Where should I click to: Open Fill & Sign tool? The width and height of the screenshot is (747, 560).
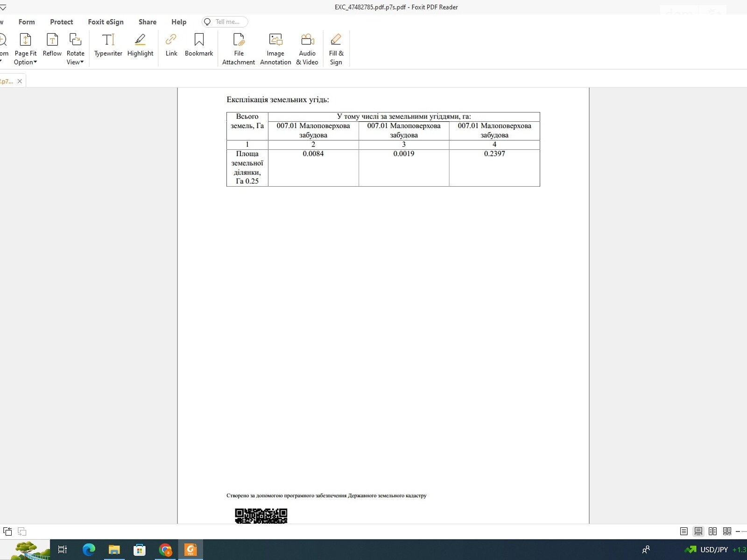click(x=336, y=49)
